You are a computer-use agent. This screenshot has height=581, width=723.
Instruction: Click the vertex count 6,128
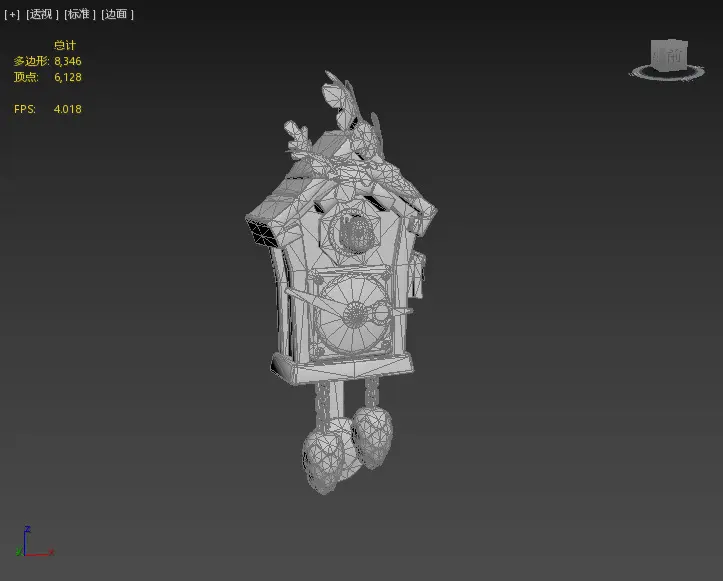[68, 77]
